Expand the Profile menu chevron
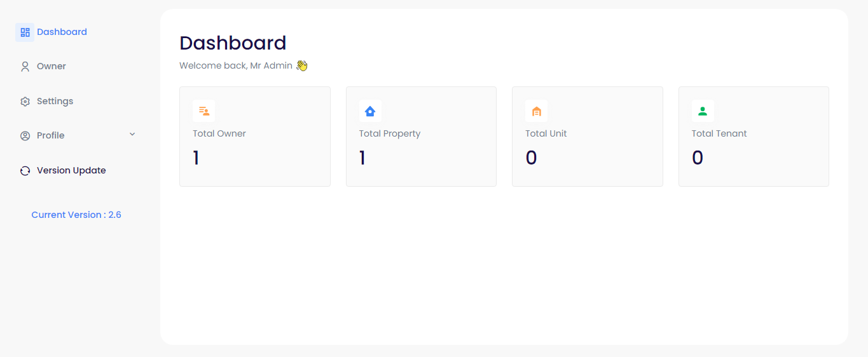This screenshot has width=868, height=357. [x=132, y=134]
